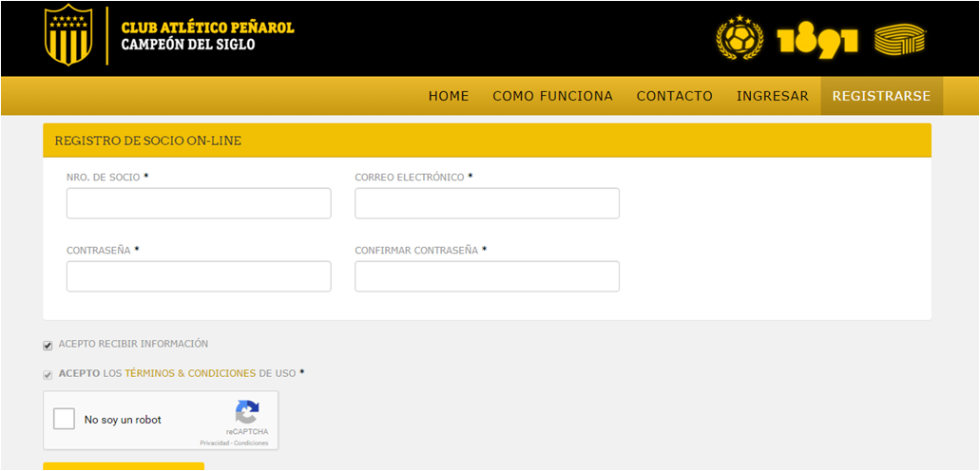Click the soccer ball laurel emblem
Screen dimensions: 980x471
tap(740, 37)
